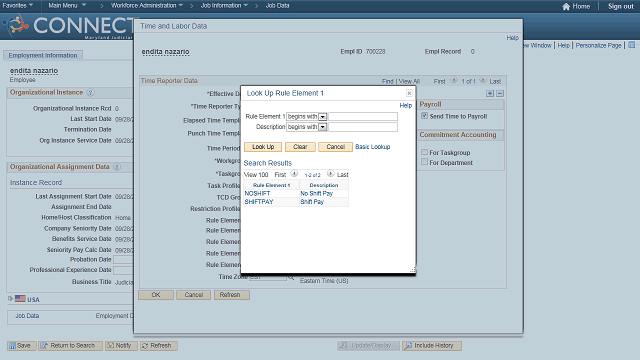Open Help in lookup dialog
The width and height of the screenshot is (640, 360).
point(405,105)
